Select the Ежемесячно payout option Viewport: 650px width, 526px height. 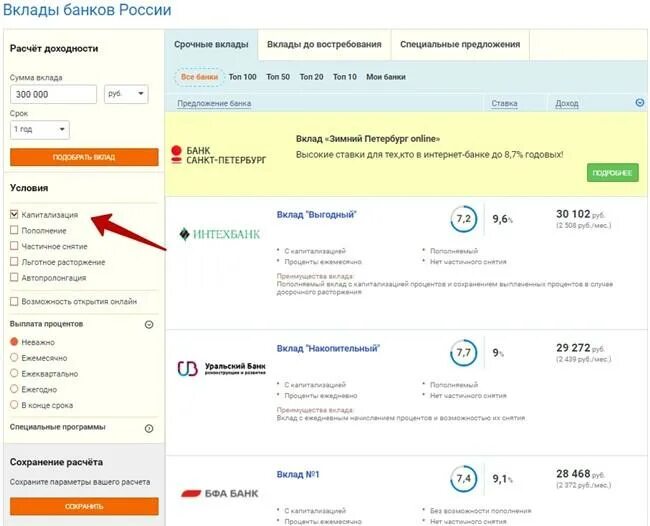click(14, 357)
